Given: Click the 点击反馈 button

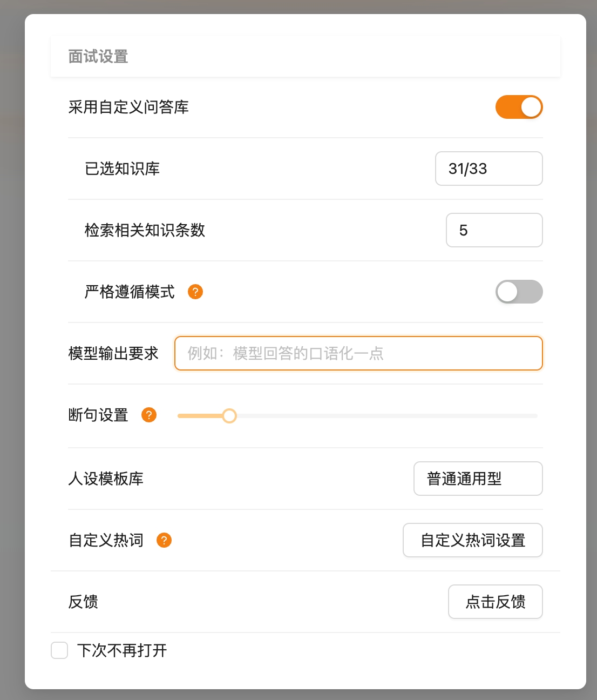Looking at the screenshot, I should [495, 602].
